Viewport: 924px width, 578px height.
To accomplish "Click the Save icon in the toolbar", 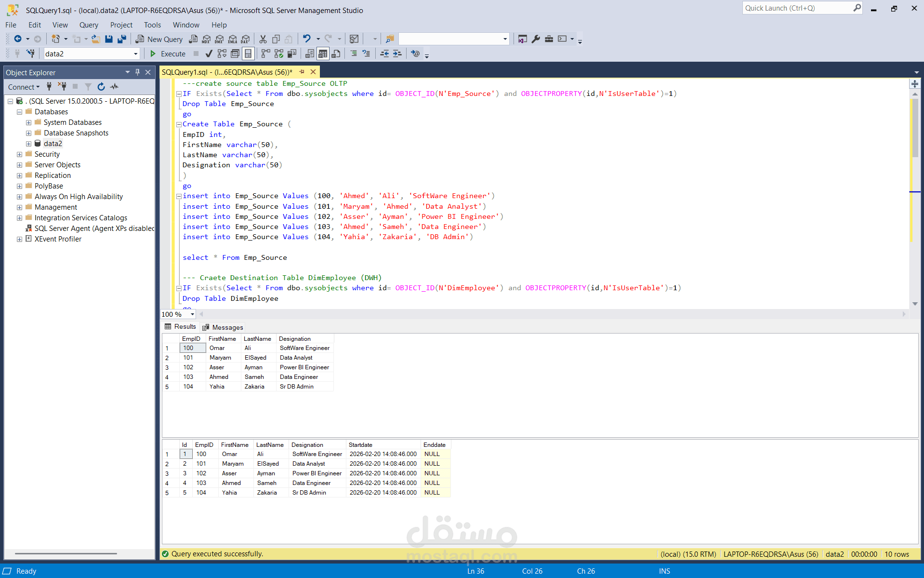I will tap(109, 39).
